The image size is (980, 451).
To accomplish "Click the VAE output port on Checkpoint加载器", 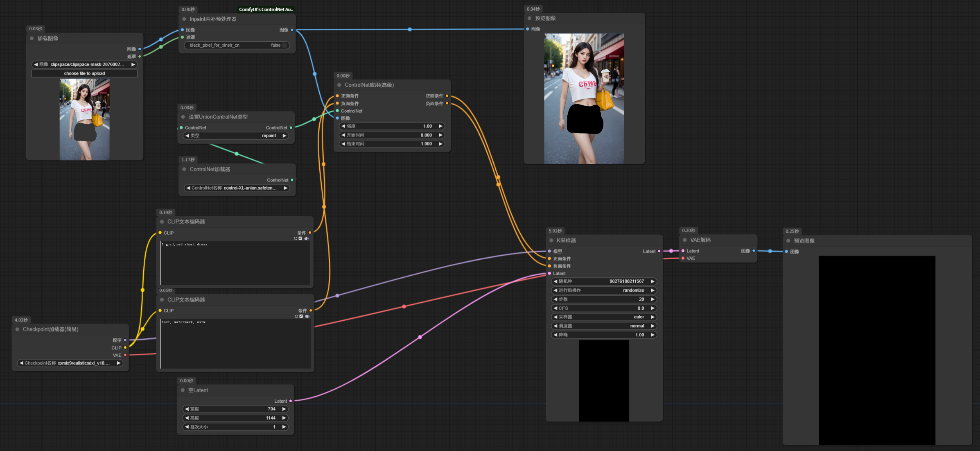I will click(125, 355).
